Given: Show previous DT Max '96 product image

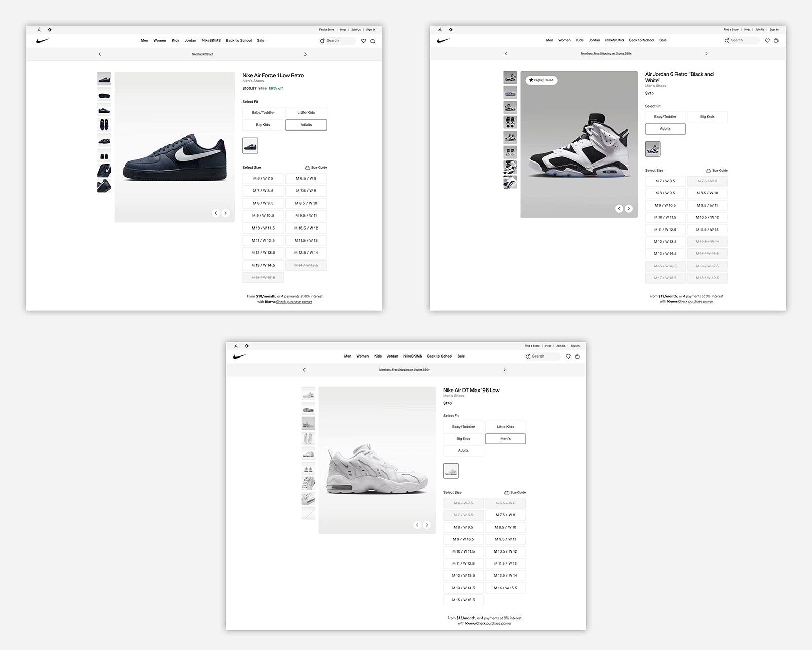Looking at the screenshot, I should point(417,525).
